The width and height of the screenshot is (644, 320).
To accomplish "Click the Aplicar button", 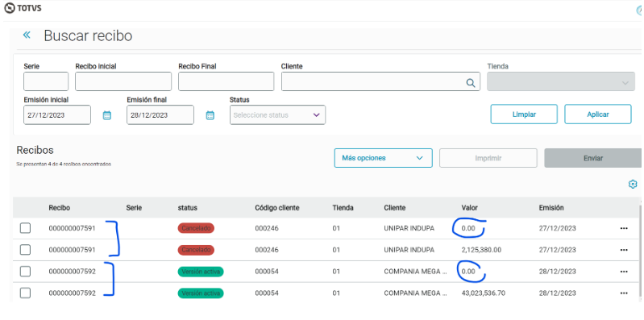I will pyautogui.click(x=598, y=114).
